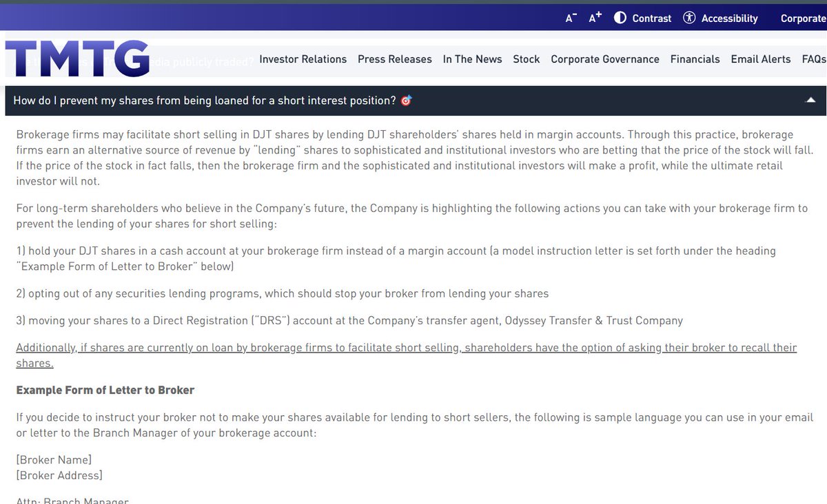Click option 2 about securities lending programs

pyautogui.click(x=283, y=293)
